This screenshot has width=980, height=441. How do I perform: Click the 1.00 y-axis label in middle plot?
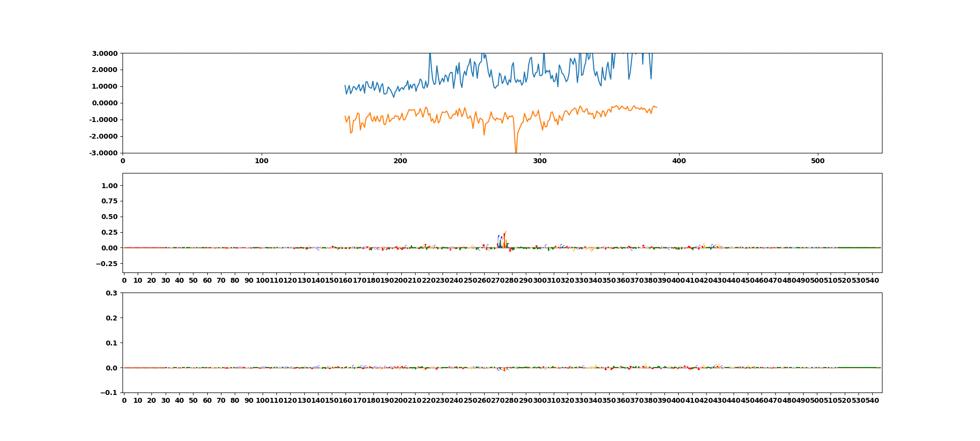click(109, 186)
